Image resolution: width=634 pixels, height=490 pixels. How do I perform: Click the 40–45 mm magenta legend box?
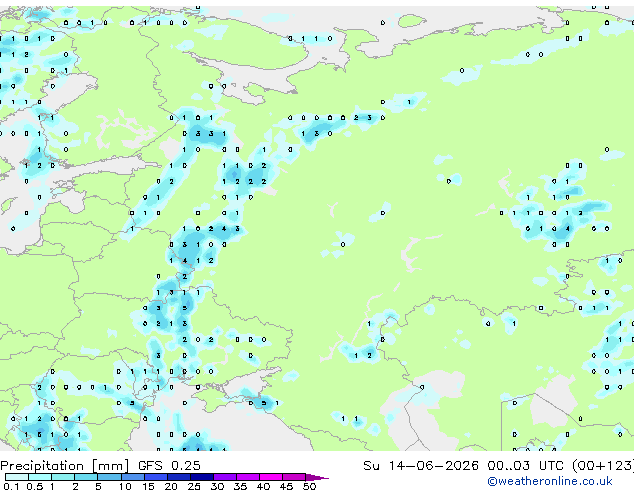271,477
